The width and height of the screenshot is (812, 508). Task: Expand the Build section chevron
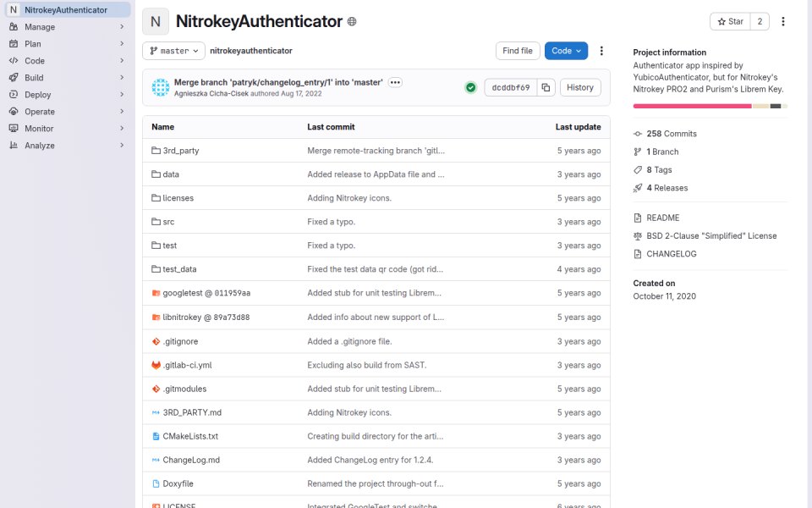122,78
